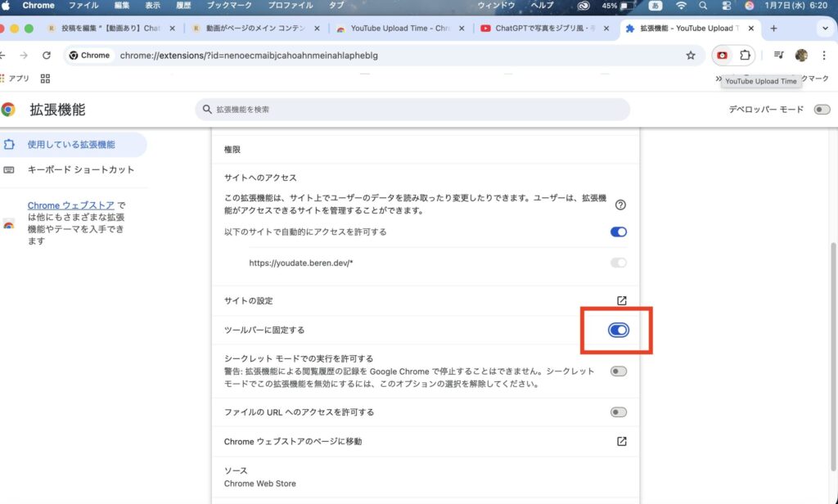Toggle automatic site access permission switch
This screenshot has width=838, height=504.
(619, 232)
